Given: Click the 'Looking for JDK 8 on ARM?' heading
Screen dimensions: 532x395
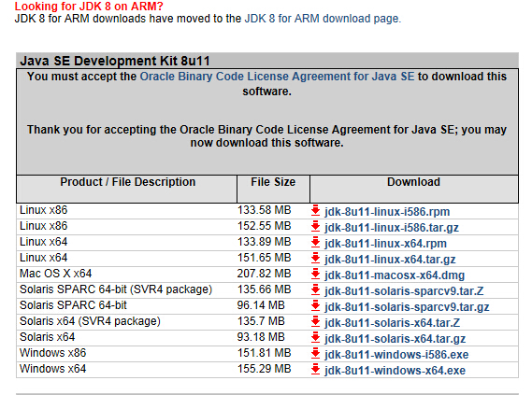Looking at the screenshot, I should tap(89, 6).
